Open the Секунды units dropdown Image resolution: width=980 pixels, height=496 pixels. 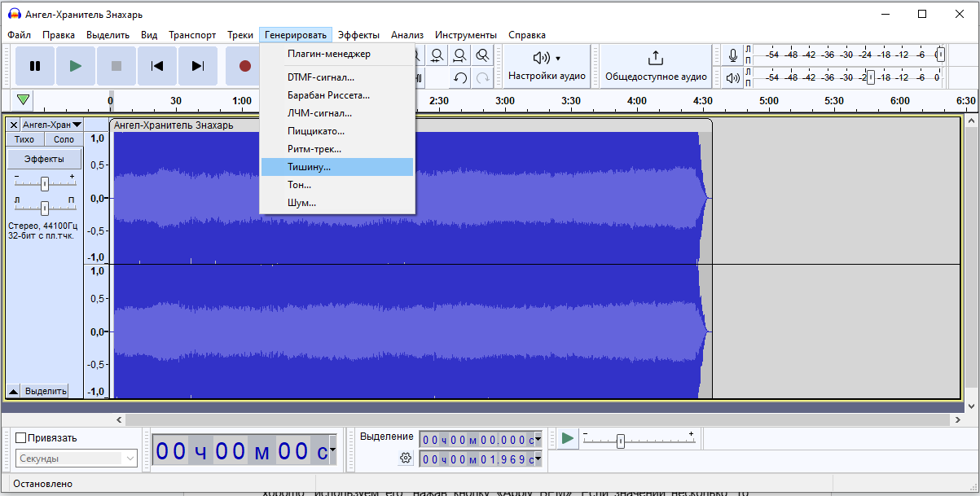click(x=76, y=458)
